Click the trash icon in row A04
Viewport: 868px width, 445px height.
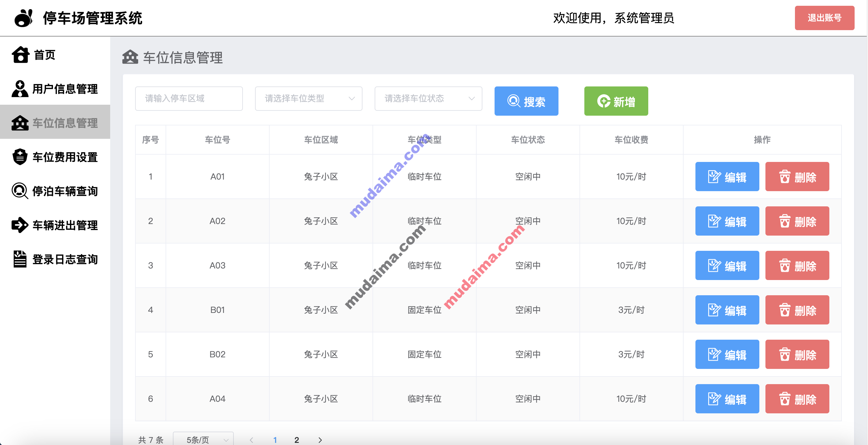point(785,399)
